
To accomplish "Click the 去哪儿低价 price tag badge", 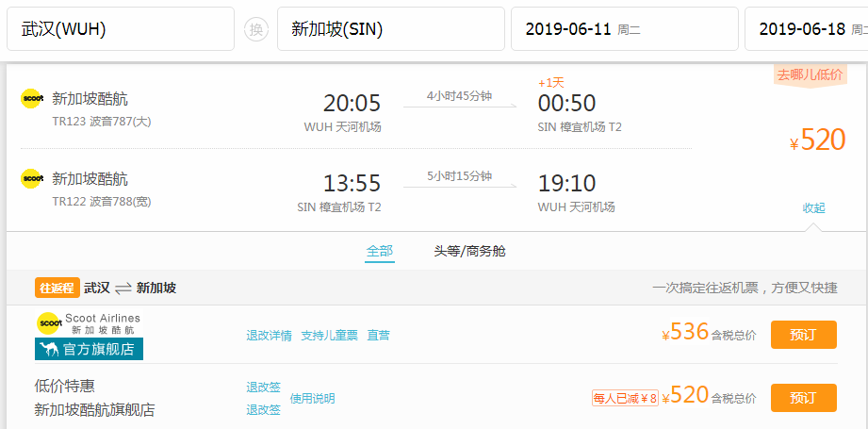I will (x=810, y=74).
